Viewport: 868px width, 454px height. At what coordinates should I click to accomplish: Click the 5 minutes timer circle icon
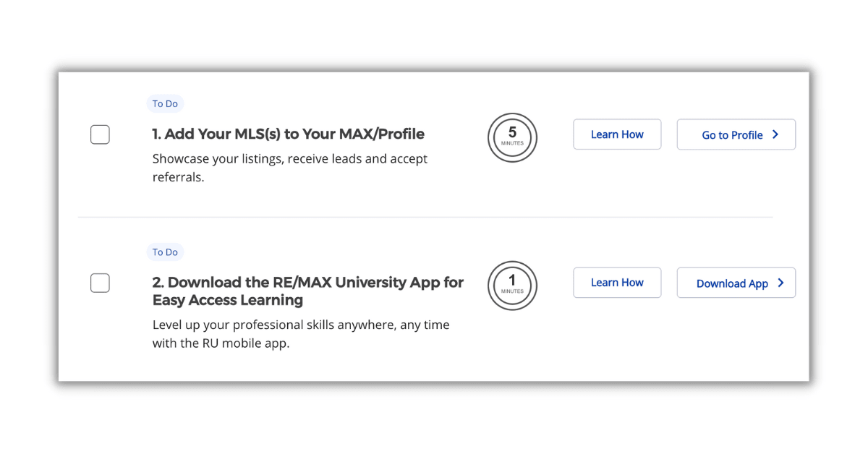pyautogui.click(x=512, y=137)
